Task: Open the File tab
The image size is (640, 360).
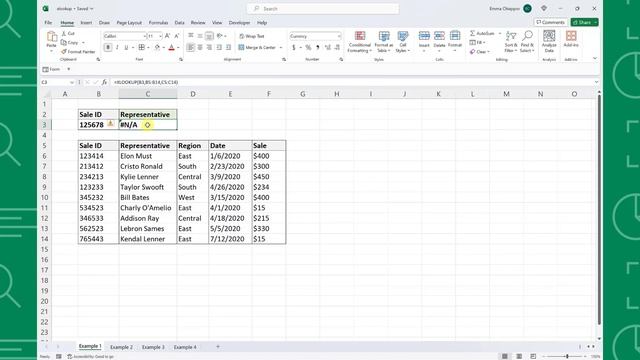Action: [x=48, y=23]
